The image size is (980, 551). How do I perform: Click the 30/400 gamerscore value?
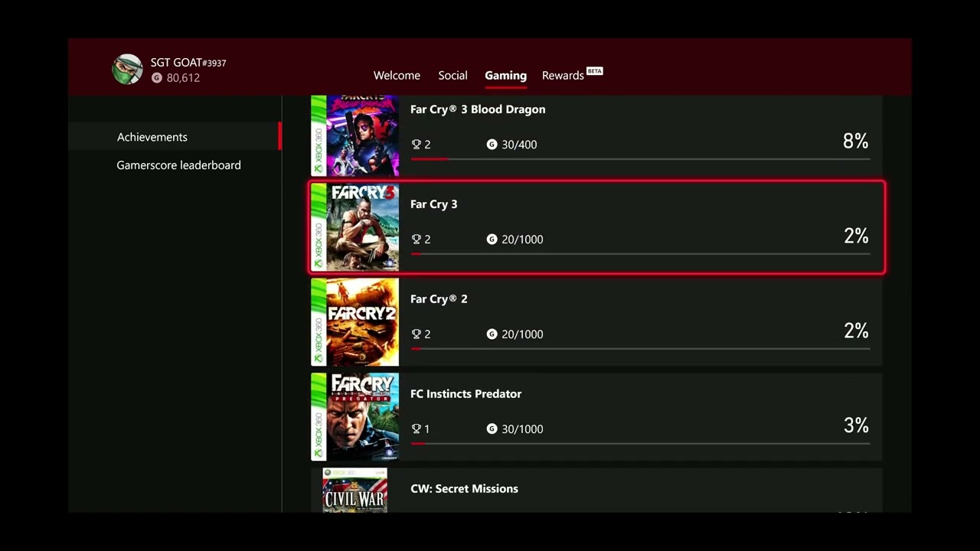coord(519,145)
